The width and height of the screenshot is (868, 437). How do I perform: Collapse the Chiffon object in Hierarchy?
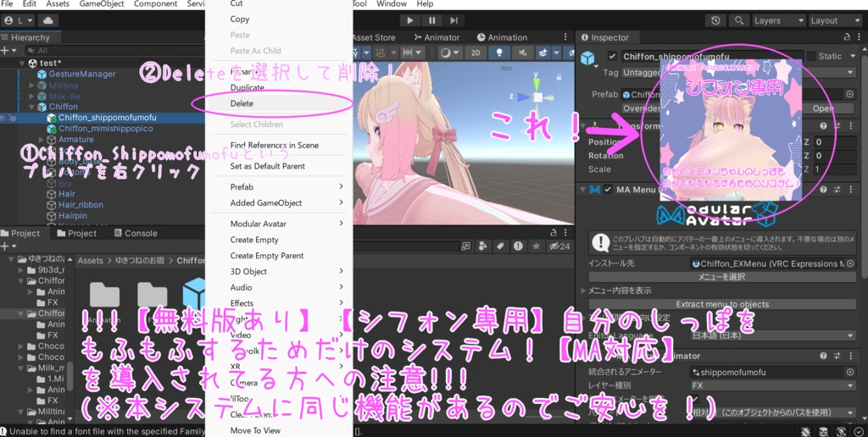point(32,107)
